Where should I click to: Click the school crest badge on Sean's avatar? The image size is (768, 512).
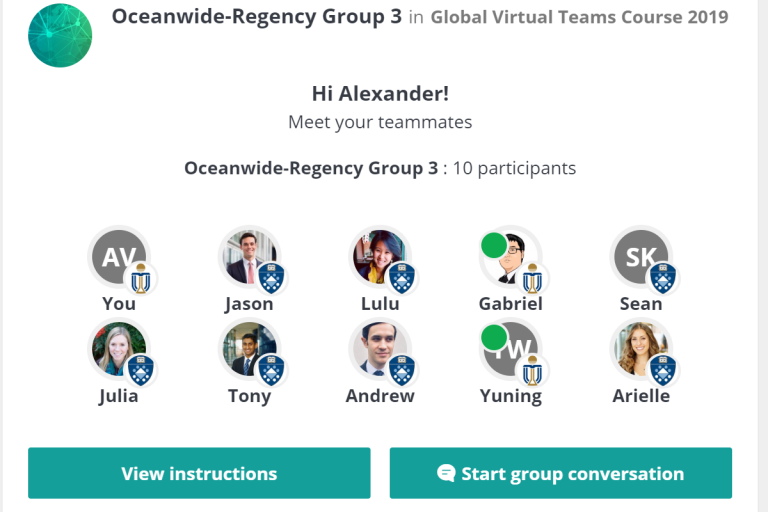tap(663, 278)
